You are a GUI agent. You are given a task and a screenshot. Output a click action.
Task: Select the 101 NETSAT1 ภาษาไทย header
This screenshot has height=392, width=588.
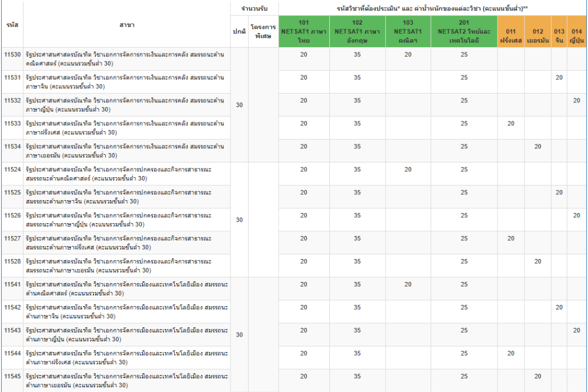point(303,31)
